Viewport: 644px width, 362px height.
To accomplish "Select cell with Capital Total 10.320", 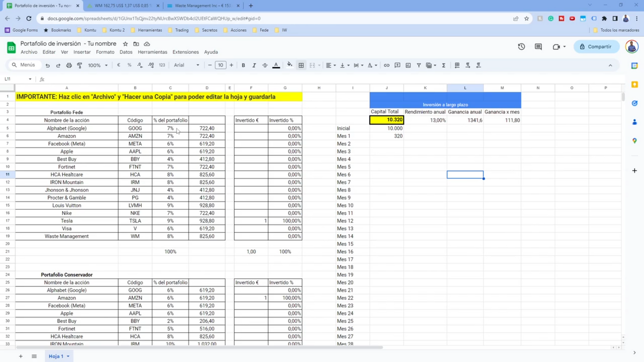I will [x=387, y=120].
